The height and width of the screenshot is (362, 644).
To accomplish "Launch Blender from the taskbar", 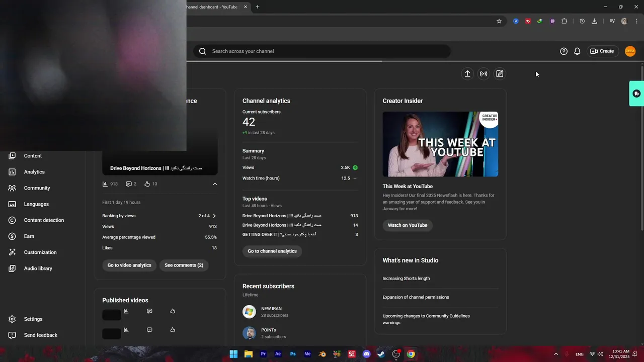I will (322, 354).
